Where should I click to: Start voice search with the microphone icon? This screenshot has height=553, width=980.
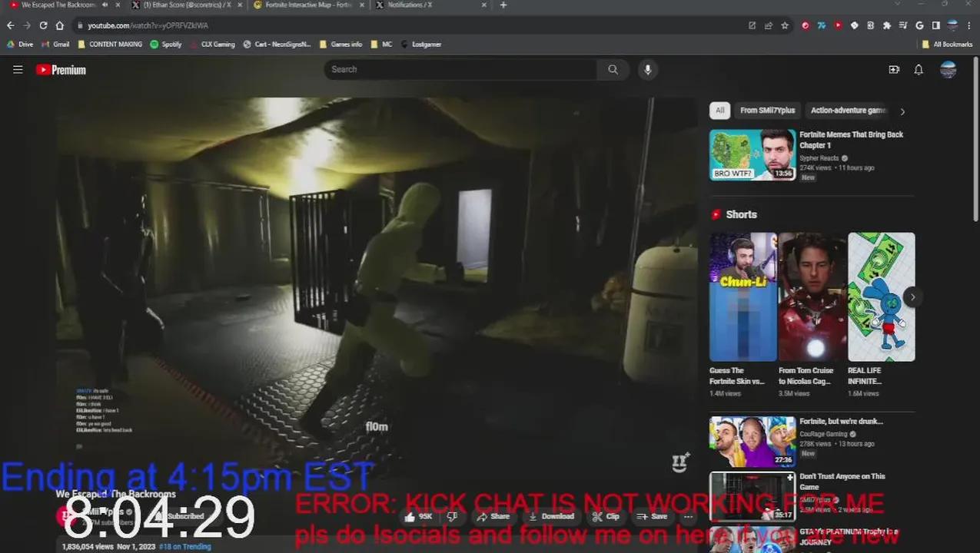[647, 69]
